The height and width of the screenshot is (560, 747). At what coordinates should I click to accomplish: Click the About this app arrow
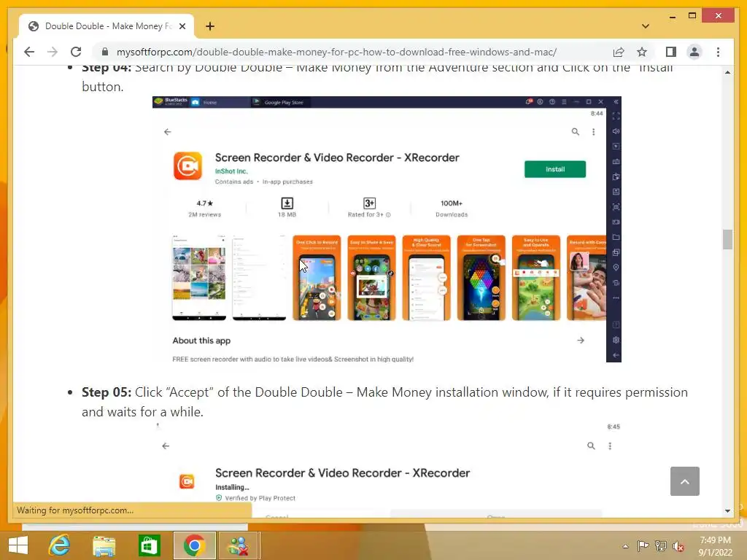coord(580,341)
